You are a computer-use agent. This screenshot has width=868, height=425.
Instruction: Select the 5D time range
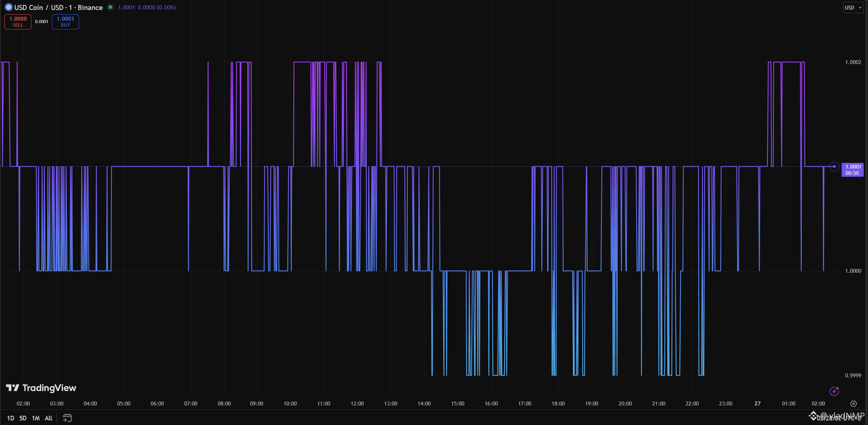(x=23, y=418)
